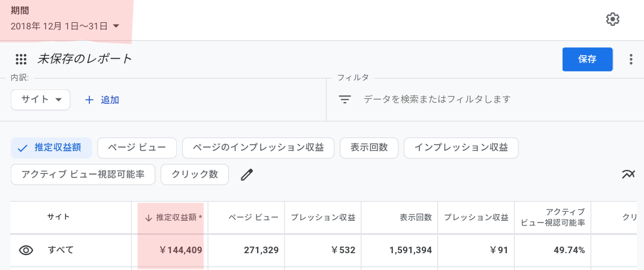Open the three-dot more options menu

pos(631,59)
